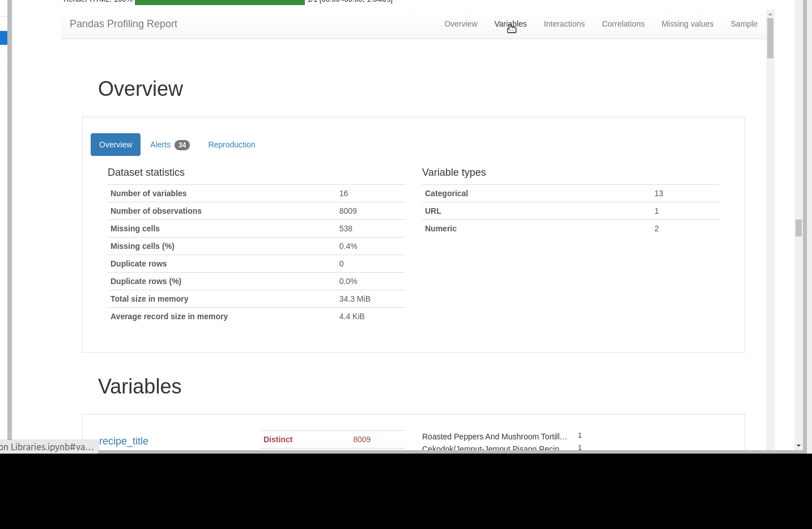This screenshot has width=812, height=529.
Task: Click the Duplicate rows label
Action: click(138, 264)
